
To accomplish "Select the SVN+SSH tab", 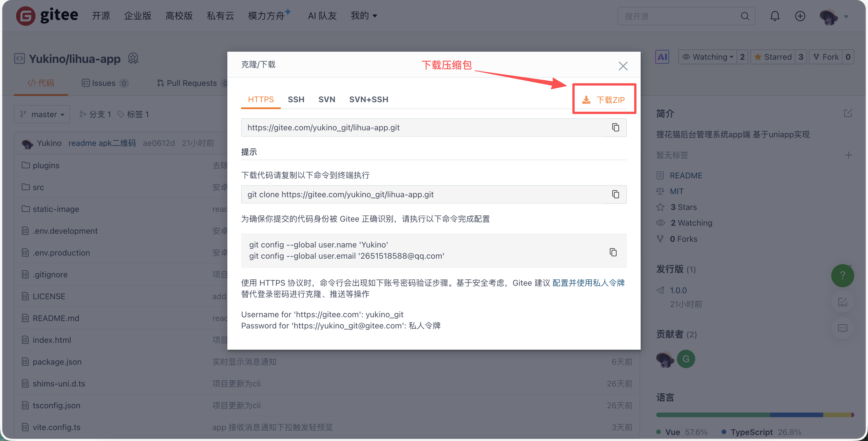I will [369, 99].
